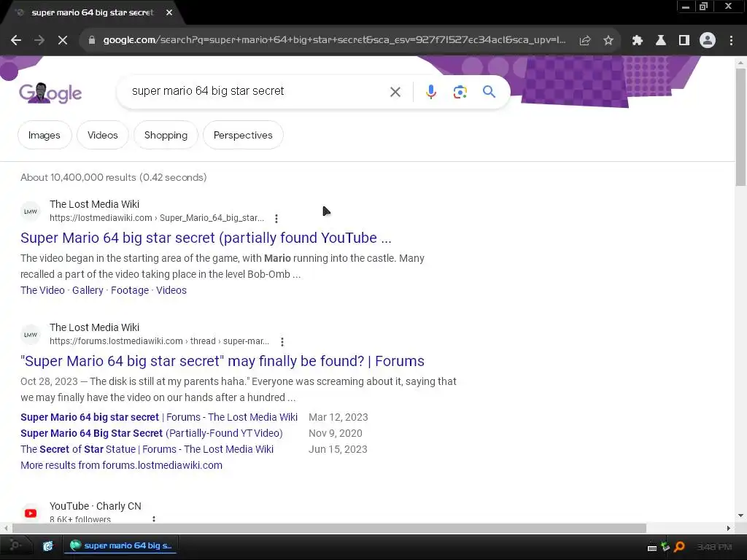Click second result's LMW favicon
The width and height of the screenshot is (747, 560).
click(x=31, y=335)
